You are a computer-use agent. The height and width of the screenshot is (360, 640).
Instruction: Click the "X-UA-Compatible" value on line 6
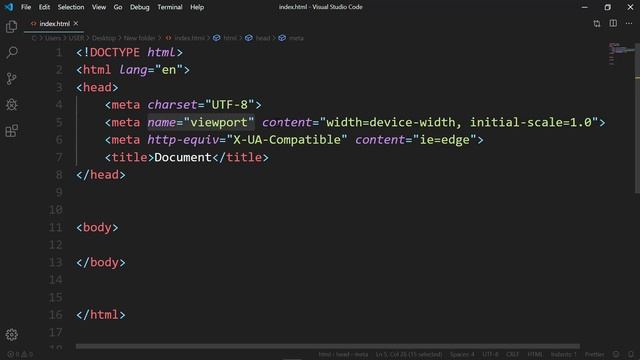[287, 140]
